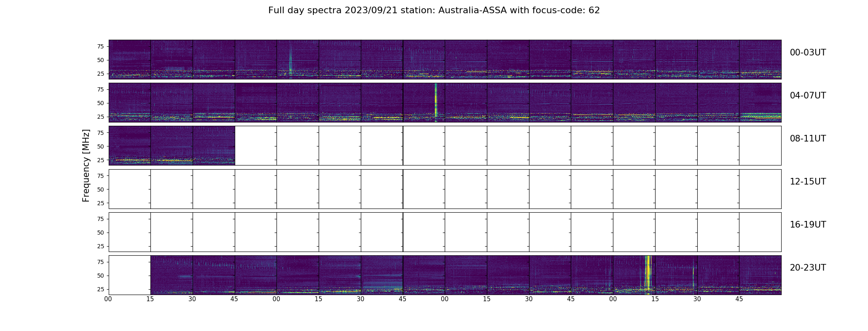Image resolution: width=868 pixels, height=331 pixels.
Task: Click the 50 MHz tick label of the 00-03UT row
Action: [100, 60]
